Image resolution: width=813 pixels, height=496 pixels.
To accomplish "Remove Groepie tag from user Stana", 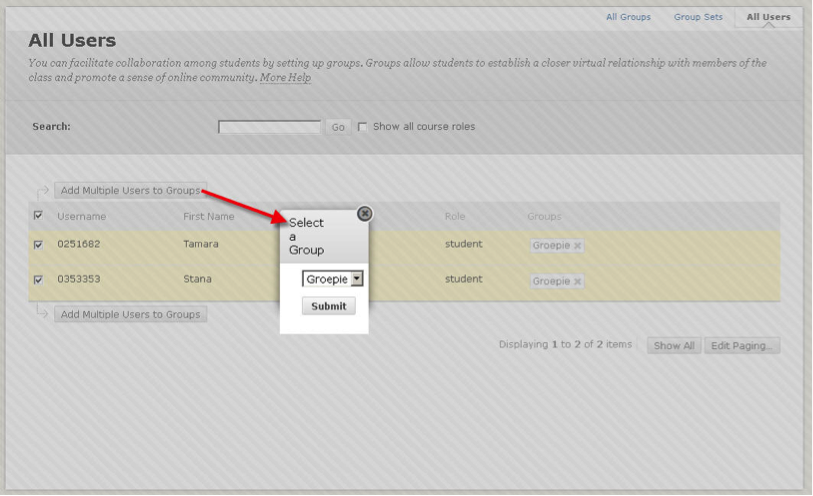I will pyautogui.click(x=577, y=281).
